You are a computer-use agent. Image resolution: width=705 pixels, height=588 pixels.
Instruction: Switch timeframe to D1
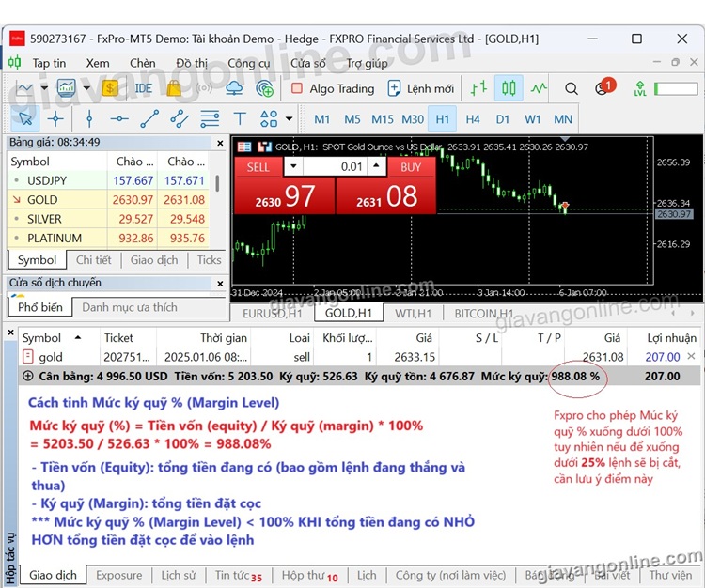point(503,119)
